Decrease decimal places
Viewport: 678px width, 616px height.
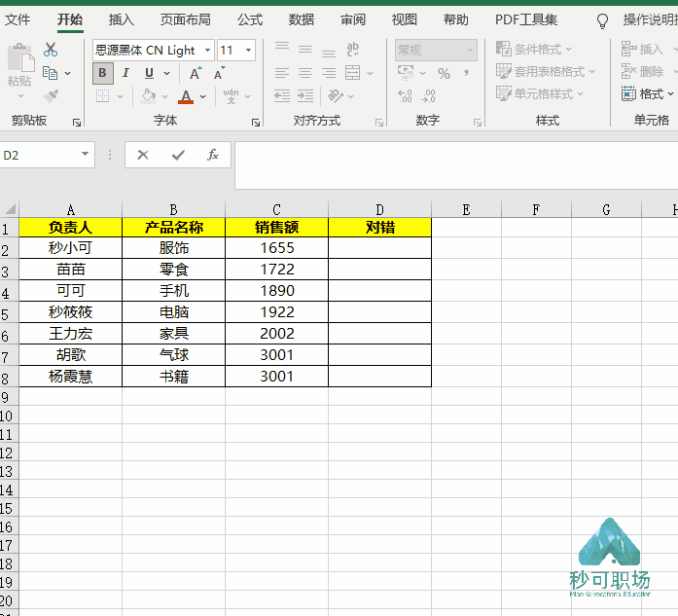tap(428, 96)
